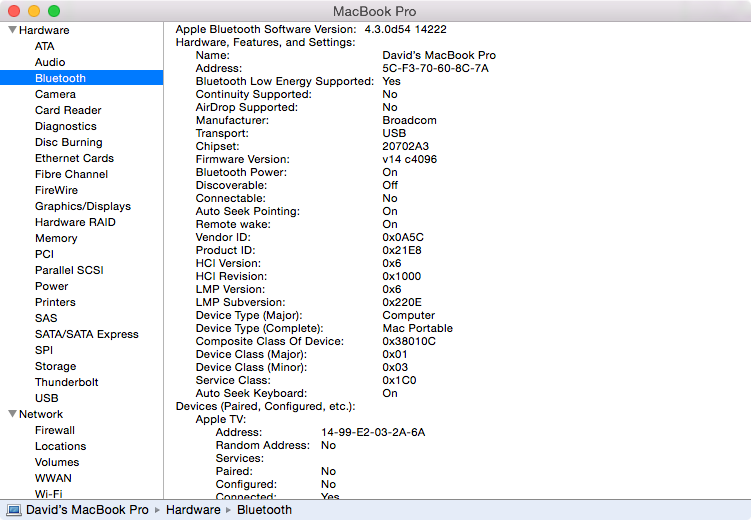Click the Device Type value Mac Portable
Image resolution: width=751 pixels, height=520 pixels.
tap(418, 328)
